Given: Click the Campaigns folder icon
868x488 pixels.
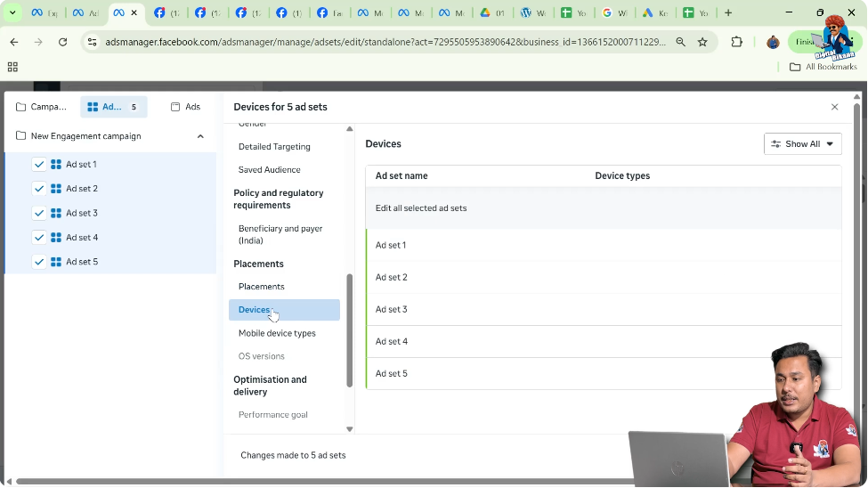Looking at the screenshot, I should click(x=21, y=107).
